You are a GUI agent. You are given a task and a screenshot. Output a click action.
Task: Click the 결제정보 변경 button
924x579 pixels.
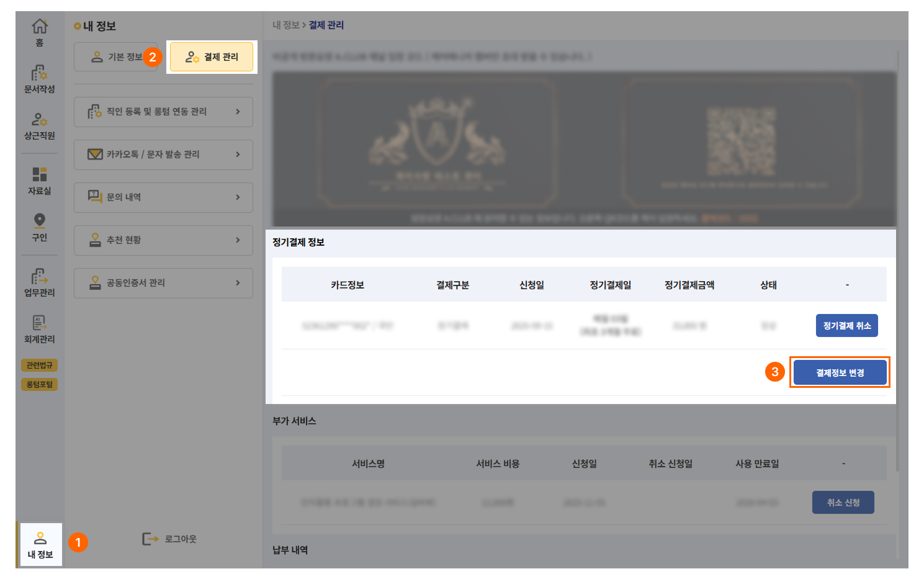point(840,372)
